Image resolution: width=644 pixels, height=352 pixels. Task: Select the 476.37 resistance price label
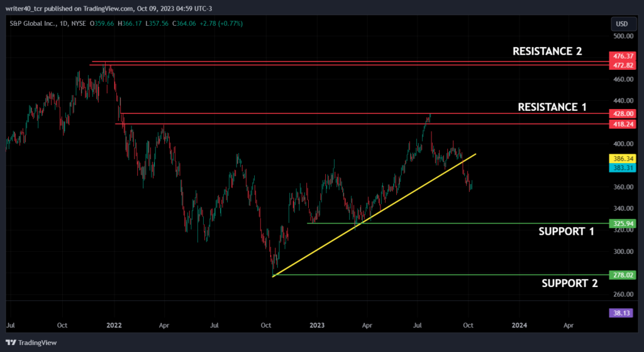pos(623,56)
